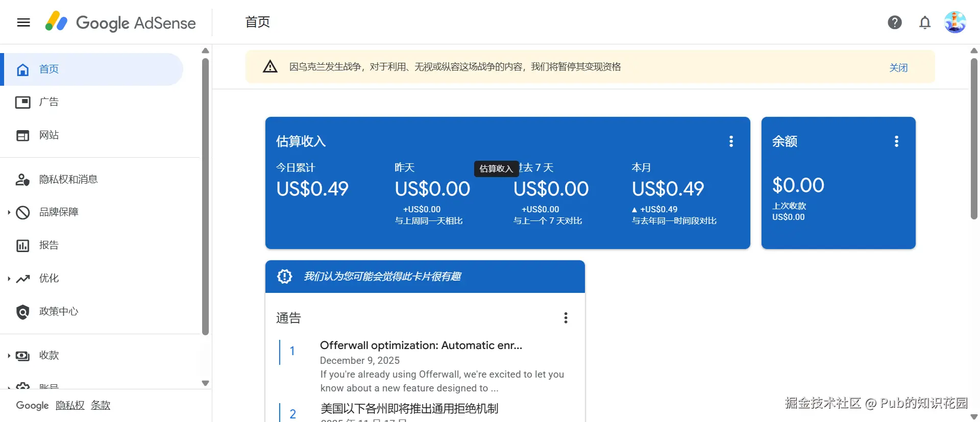The height and width of the screenshot is (422, 980).
Task: Open the 余额 card three-dot menu
Action: click(x=896, y=141)
